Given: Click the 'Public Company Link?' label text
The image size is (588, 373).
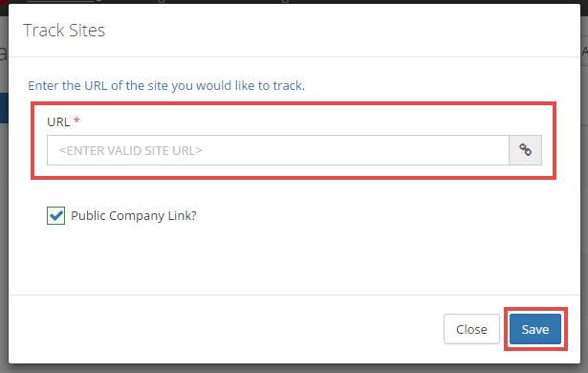Looking at the screenshot, I should [134, 216].
